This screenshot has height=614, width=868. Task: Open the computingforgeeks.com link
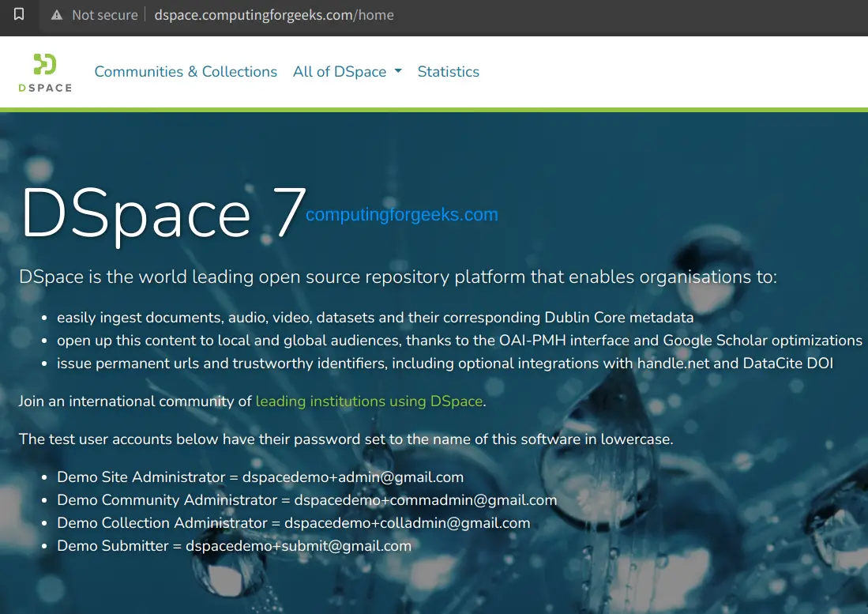(402, 214)
